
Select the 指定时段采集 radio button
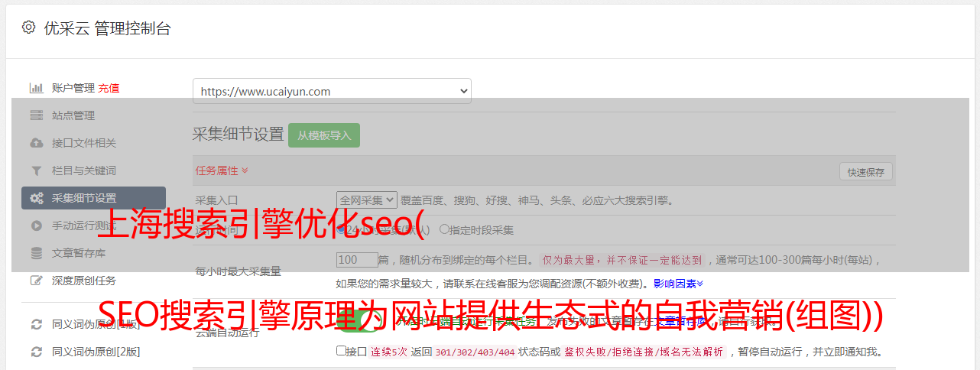pos(444,229)
